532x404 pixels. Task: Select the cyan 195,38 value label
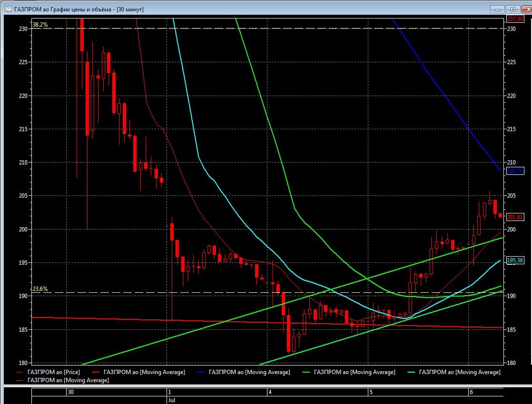tap(515, 260)
